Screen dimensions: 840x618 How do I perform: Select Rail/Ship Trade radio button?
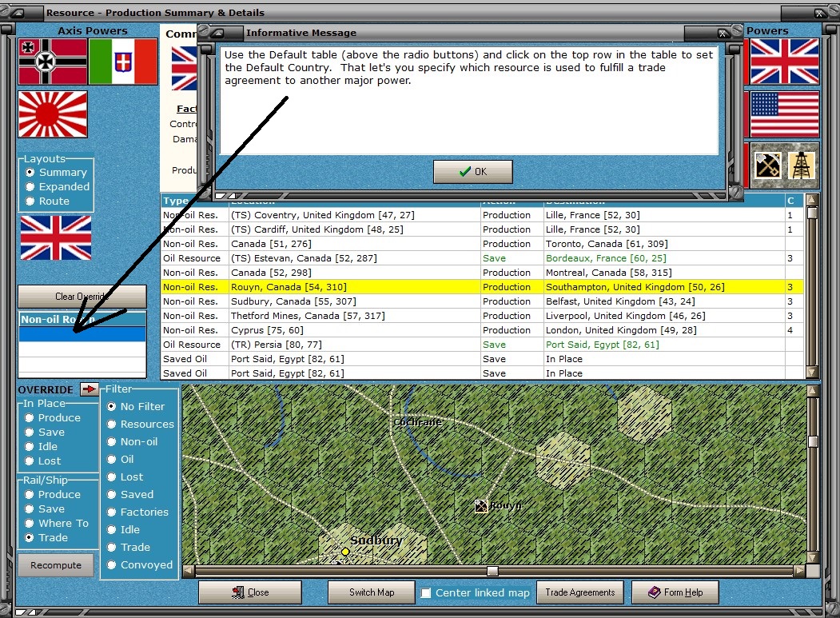click(x=29, y=537)
